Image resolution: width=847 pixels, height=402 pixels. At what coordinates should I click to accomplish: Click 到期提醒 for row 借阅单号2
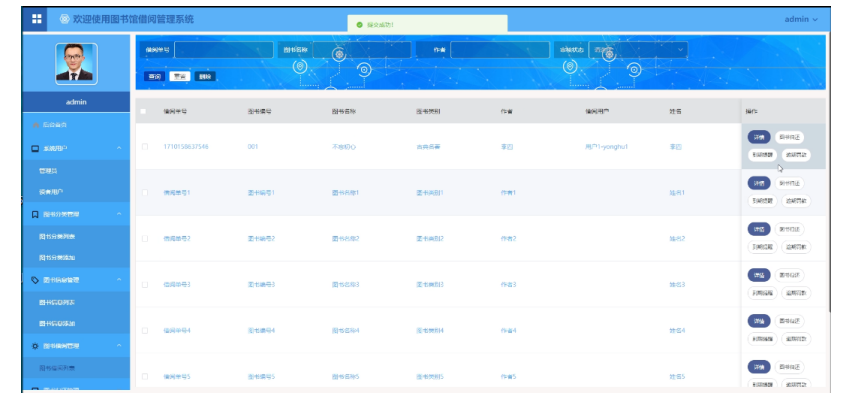pos(763,247)
